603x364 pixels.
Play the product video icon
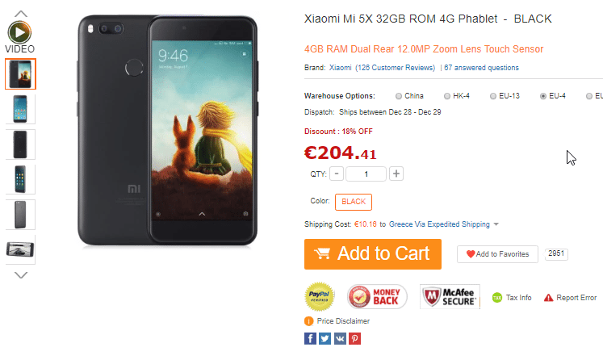(x=19, y=32)
